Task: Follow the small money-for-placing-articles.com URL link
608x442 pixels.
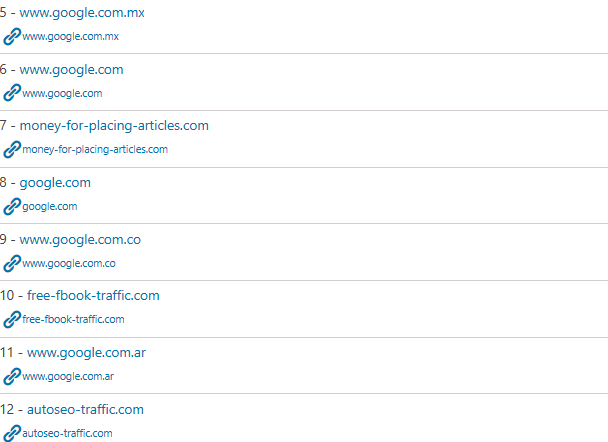Action: (x=95, y=150)
